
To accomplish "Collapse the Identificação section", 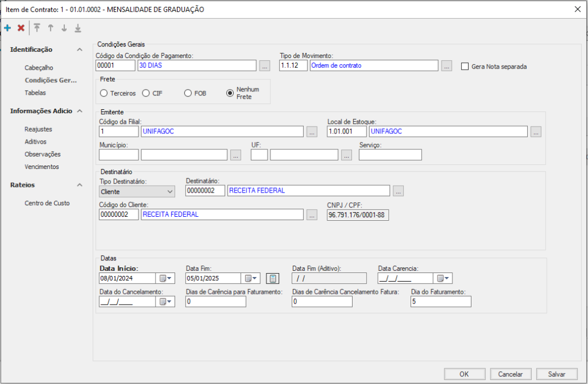I will click(80, 49).
